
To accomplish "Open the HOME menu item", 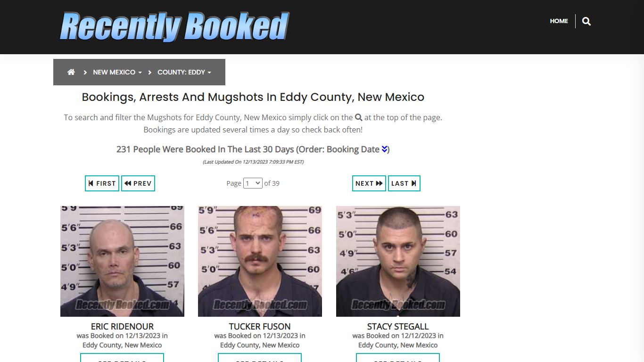I will [x=559, y=21].
